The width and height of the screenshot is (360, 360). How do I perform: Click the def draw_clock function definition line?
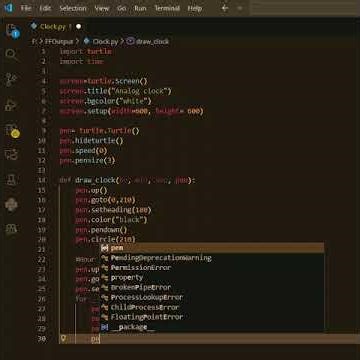point(128,180)
